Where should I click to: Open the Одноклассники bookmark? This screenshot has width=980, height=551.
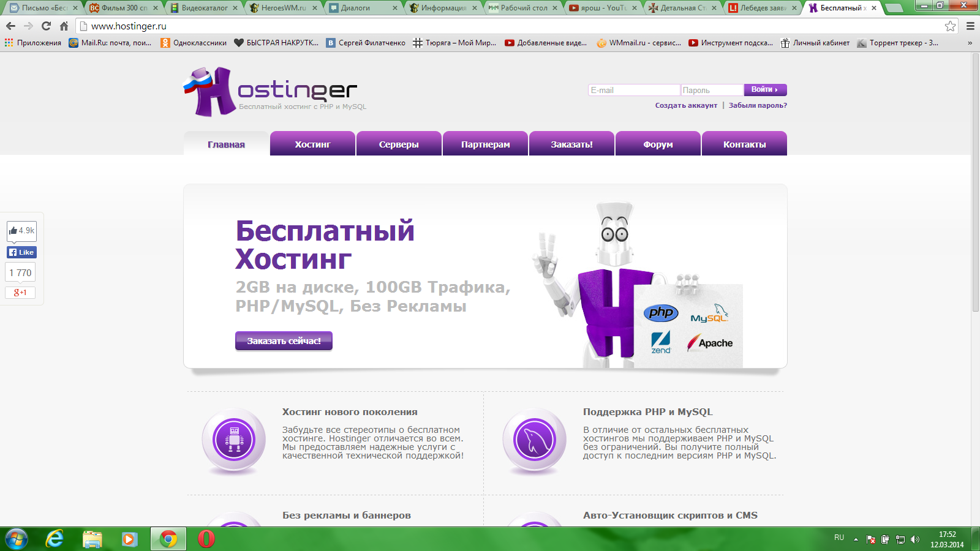194,43
